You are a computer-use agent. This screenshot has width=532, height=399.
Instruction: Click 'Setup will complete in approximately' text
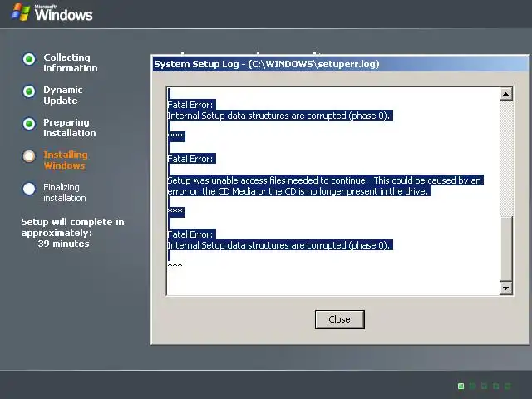(x=72, y=227)
